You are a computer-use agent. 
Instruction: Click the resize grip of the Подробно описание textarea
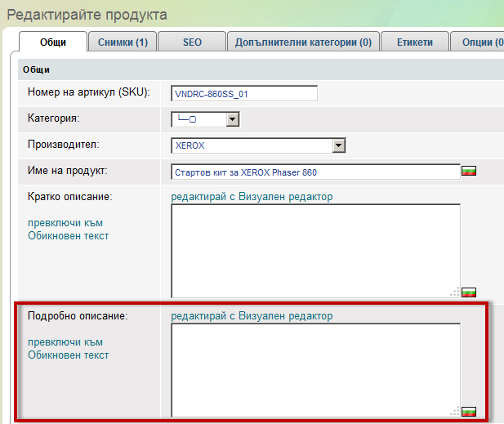[455, 412]
